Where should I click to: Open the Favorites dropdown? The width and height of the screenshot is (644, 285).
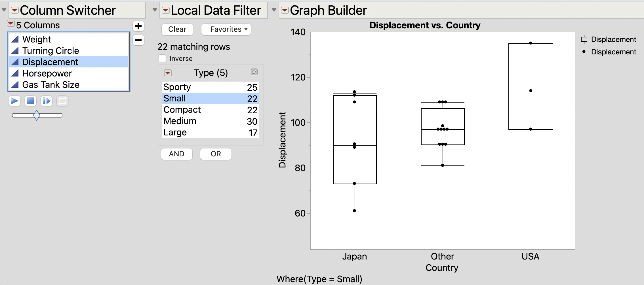tap(226, 29)
